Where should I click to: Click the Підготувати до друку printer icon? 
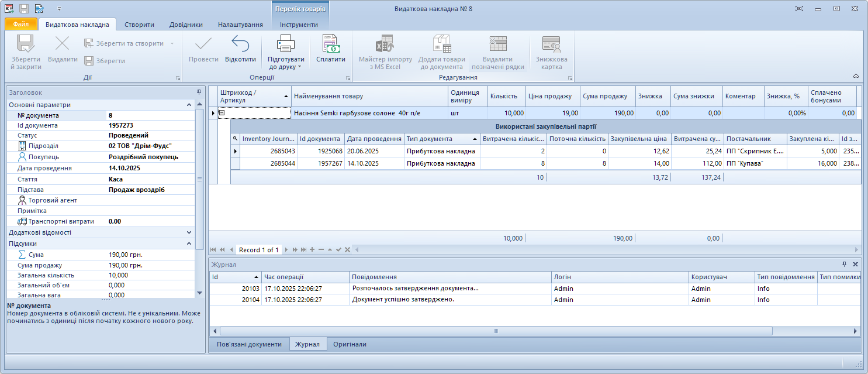click(x=286, y=44)
